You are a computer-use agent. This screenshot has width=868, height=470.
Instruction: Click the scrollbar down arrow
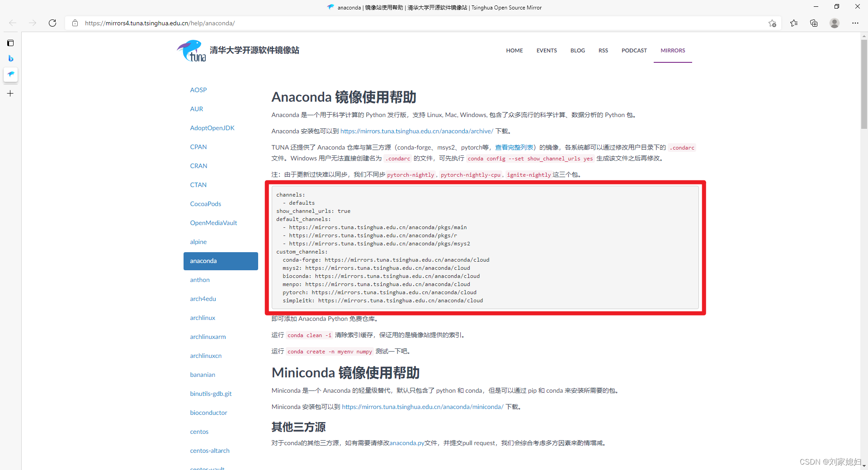(864, 465)
